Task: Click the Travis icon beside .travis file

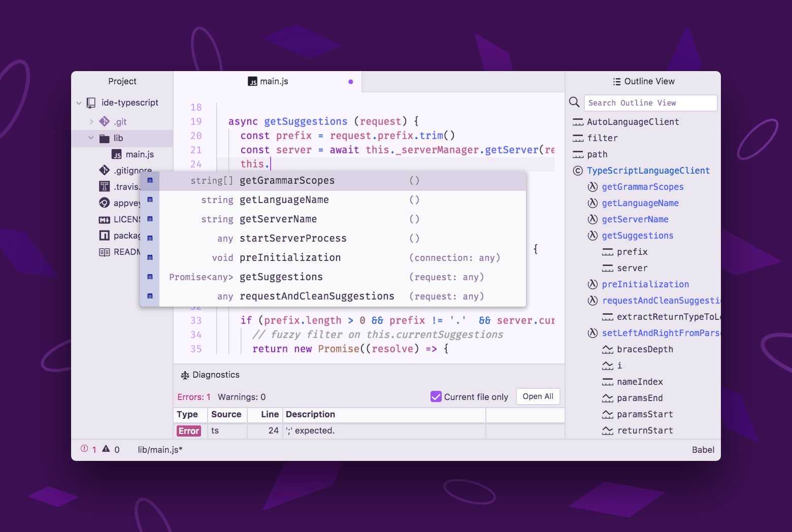Action: coord(104,186)
